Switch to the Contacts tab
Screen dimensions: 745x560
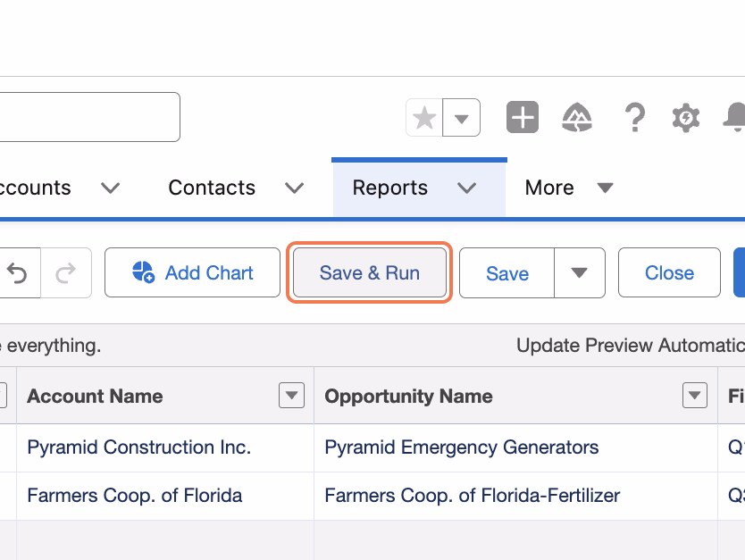pos(212,188)
